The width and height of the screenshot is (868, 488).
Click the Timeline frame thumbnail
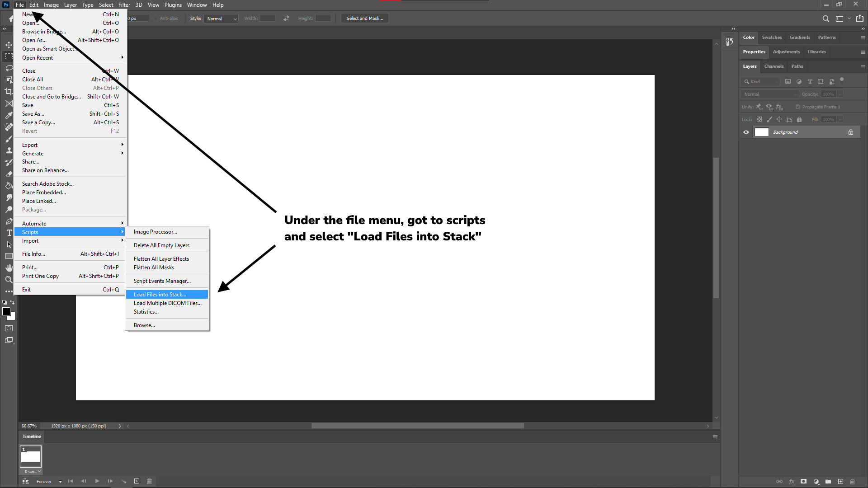(x=31, y=456)
